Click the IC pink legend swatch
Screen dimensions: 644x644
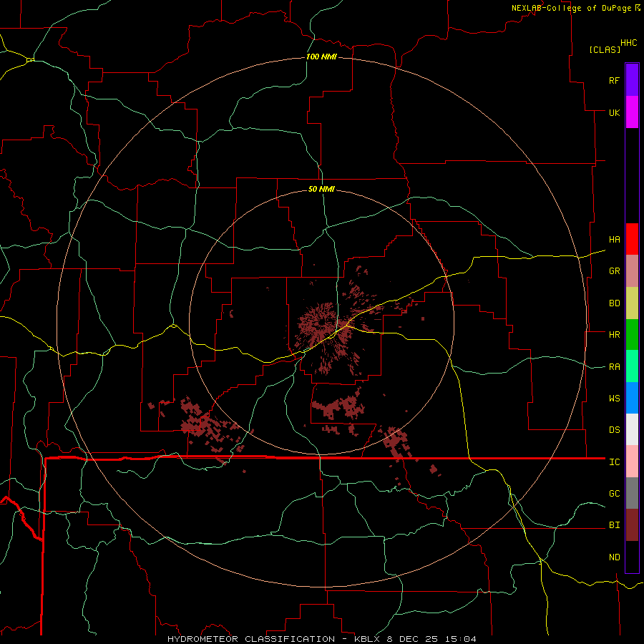click(x=632, y=462)
